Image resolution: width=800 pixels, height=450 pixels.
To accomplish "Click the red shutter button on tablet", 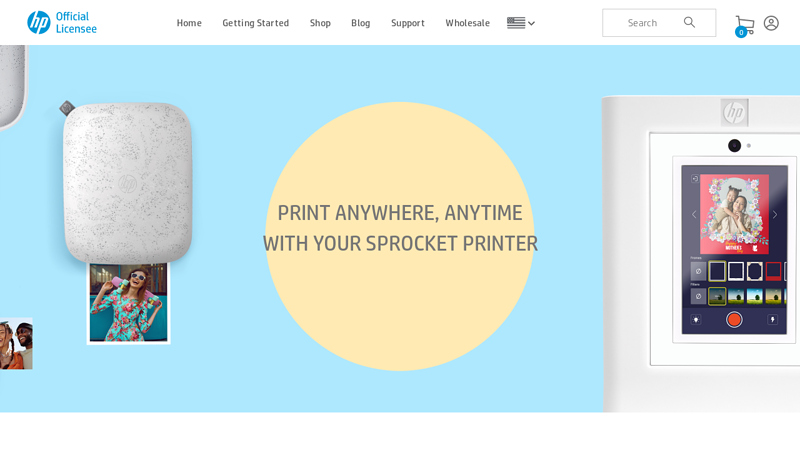I will tap(734, 319).
